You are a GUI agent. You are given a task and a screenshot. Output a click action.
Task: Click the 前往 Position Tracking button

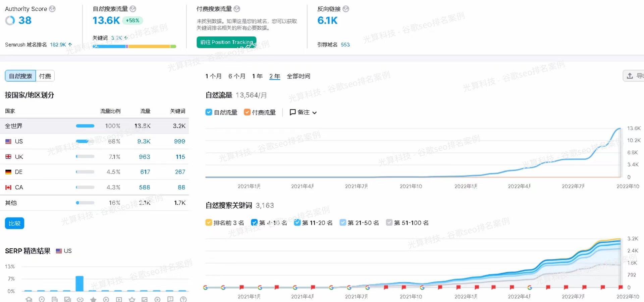pyautogui.click(x=226, y=42)
